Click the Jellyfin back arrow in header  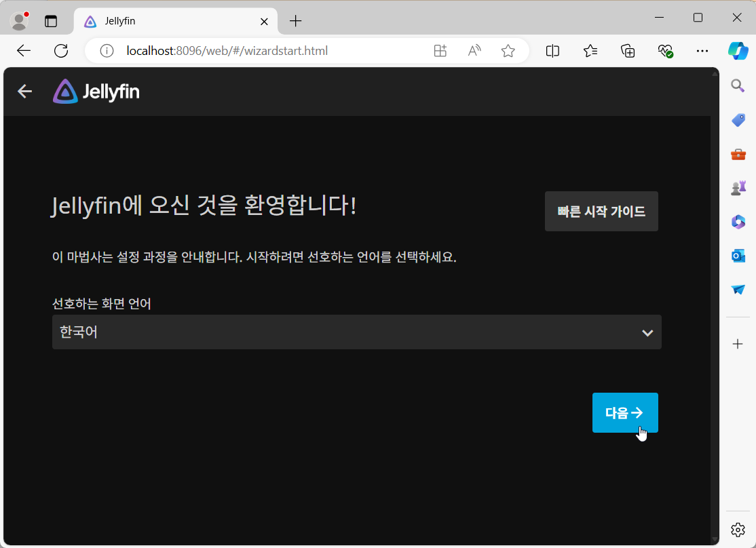tap(24, 92)
